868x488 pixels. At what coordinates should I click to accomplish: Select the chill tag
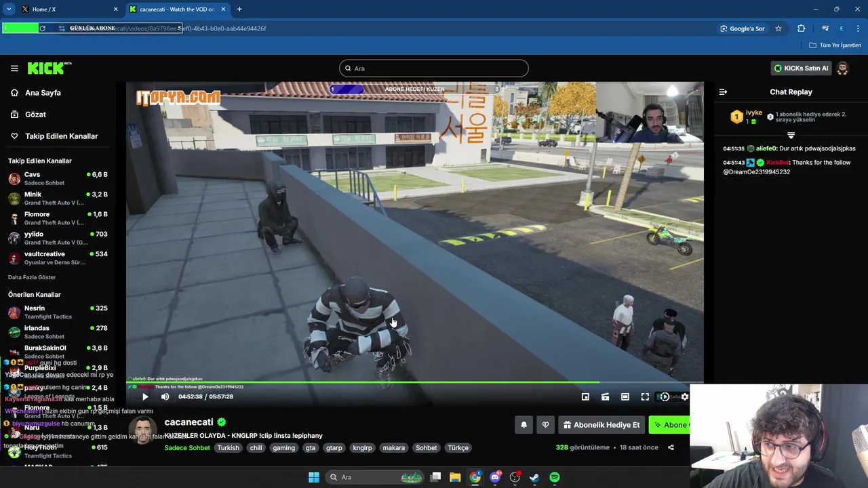coord(256,448)
